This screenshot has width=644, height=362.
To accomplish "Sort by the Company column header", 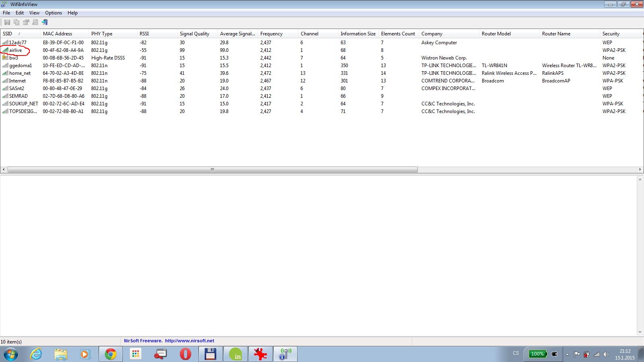I will point(449,34).
